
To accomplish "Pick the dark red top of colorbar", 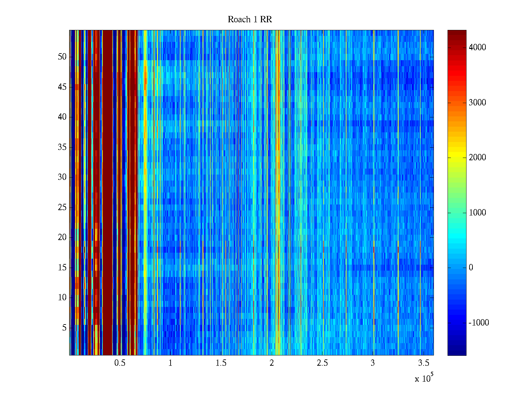I will (457, 33).
